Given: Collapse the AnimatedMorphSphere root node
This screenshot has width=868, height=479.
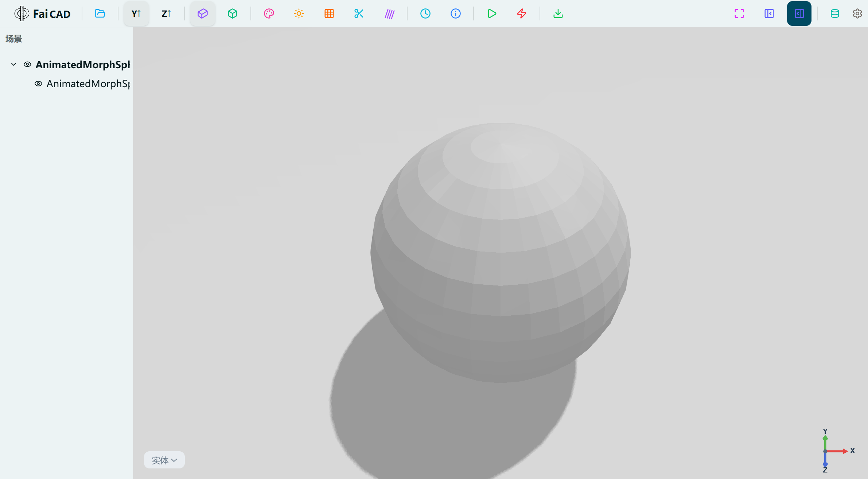Looking at the screenshot, I should coord(13,64).
